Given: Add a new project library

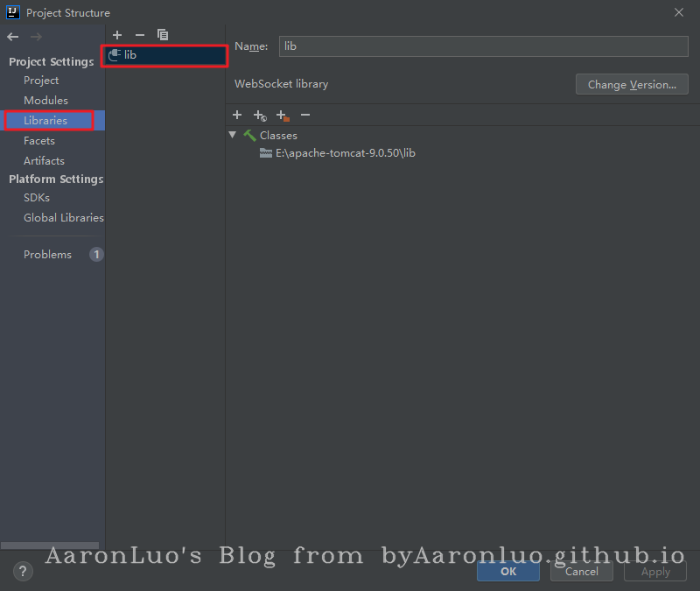Looking at the screenshot, I should [x=117, y=35].
